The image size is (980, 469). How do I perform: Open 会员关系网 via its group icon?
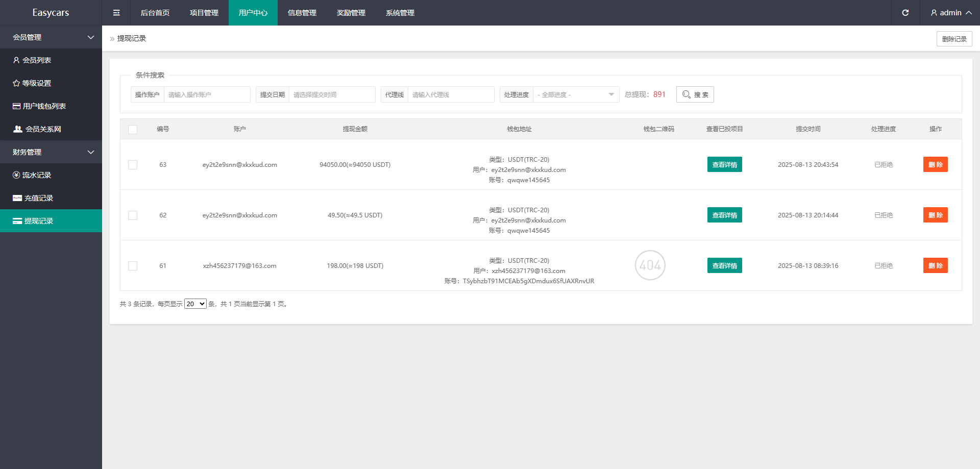coord(18,129)
